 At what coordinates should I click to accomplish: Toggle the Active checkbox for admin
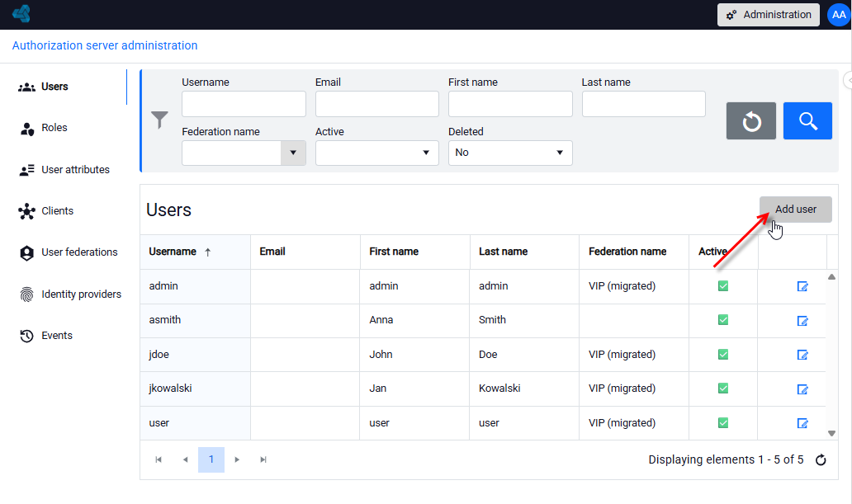click(x=722, y=285)
